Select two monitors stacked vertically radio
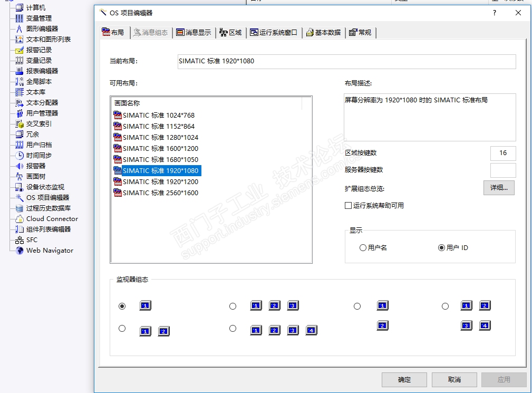This screenshot has height=393, width=532. [357, 306]
